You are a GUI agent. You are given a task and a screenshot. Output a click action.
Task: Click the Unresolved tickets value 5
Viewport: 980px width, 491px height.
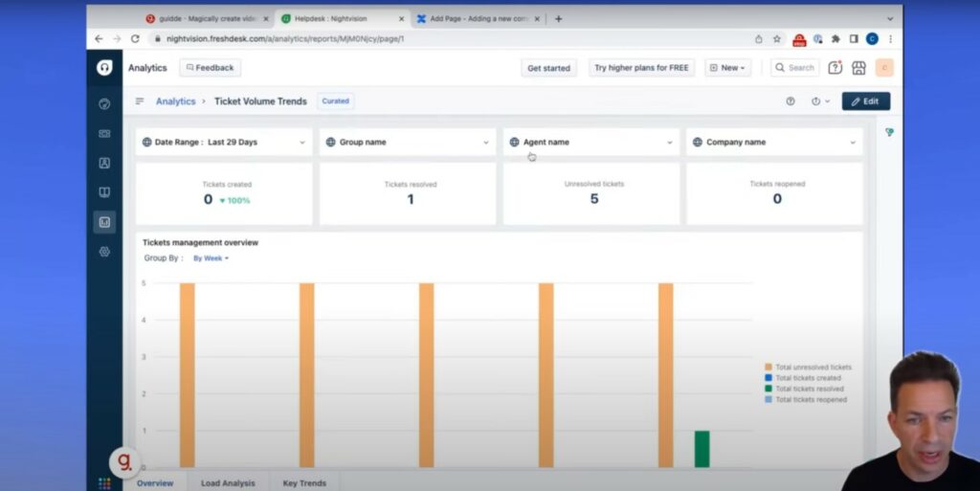(x=593, y=199)
